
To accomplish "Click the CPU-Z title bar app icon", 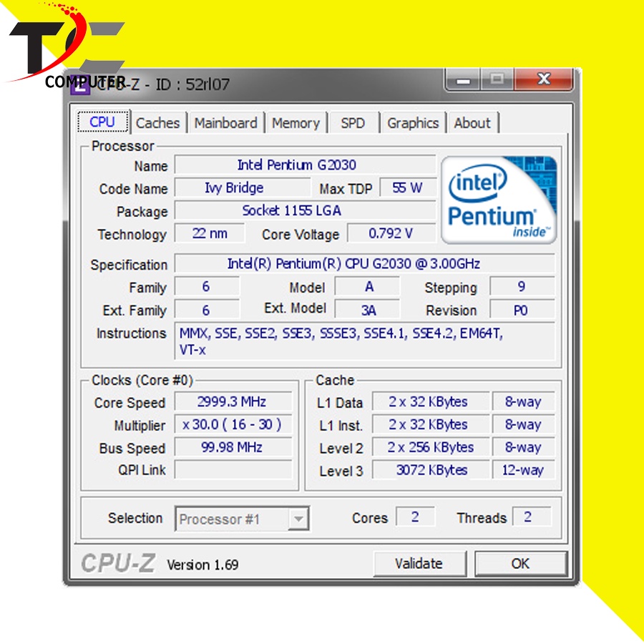I will (x=80, y=85).
